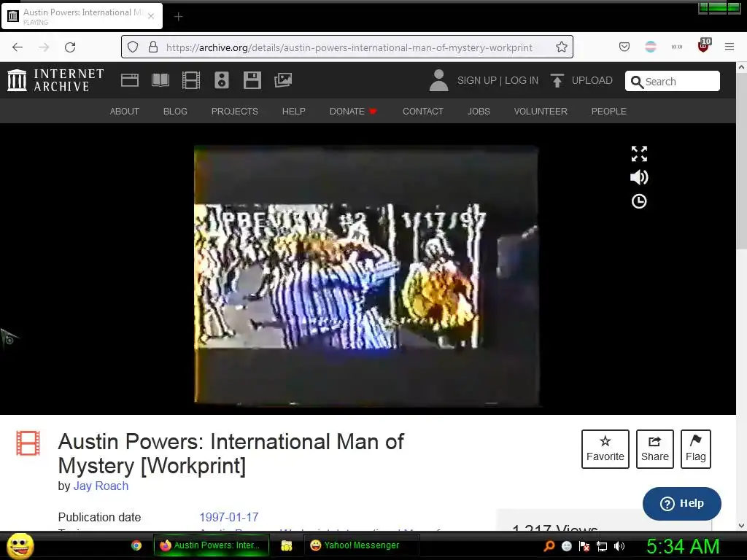Click the user avatar icon
Image resolution: width=747 pixels, height=560 pixels.
pos(438,80)
